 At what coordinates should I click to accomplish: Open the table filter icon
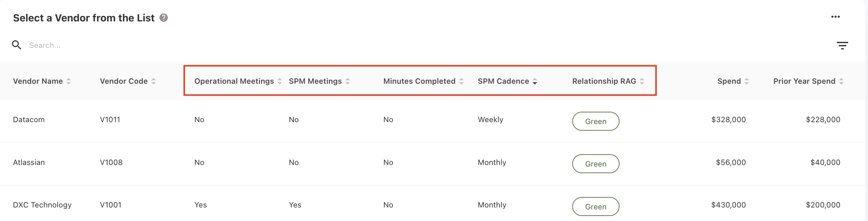click(x=842, y=45)
